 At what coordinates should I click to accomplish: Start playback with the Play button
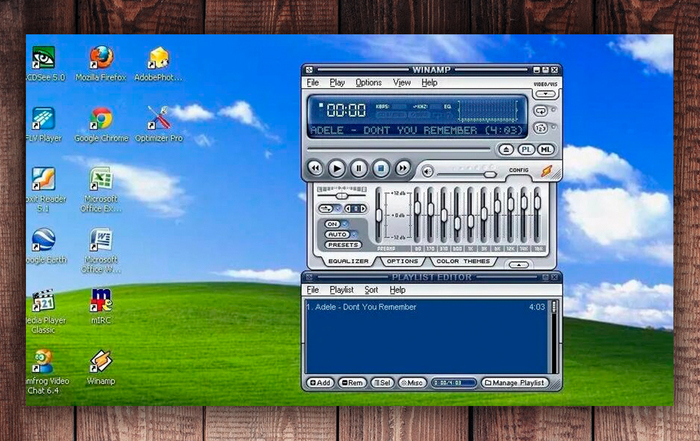337,169
